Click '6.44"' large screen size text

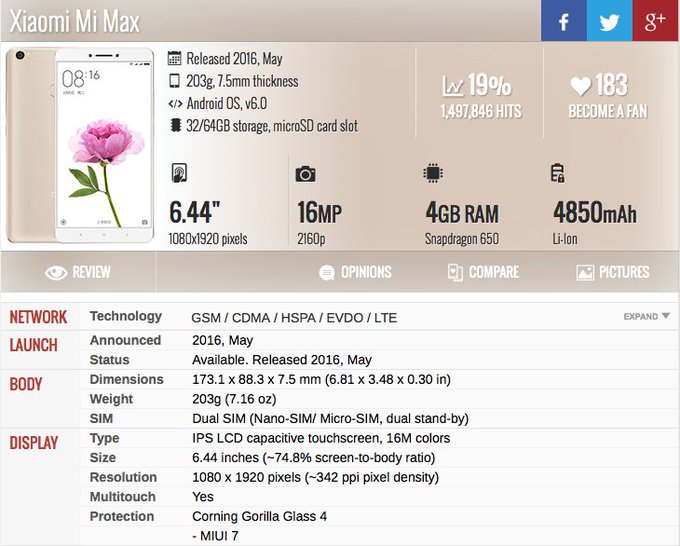[x=195, y=212]
